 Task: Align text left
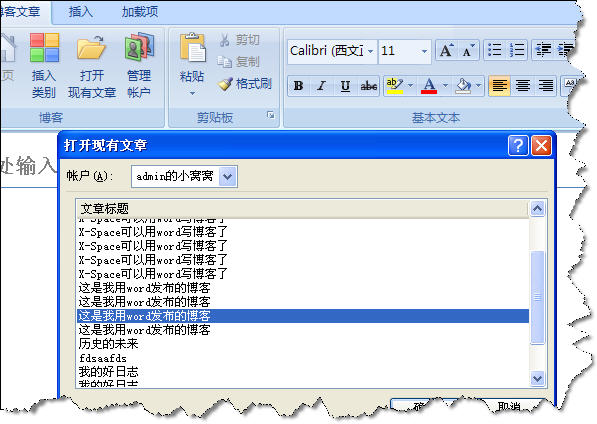tap(499, 86)
